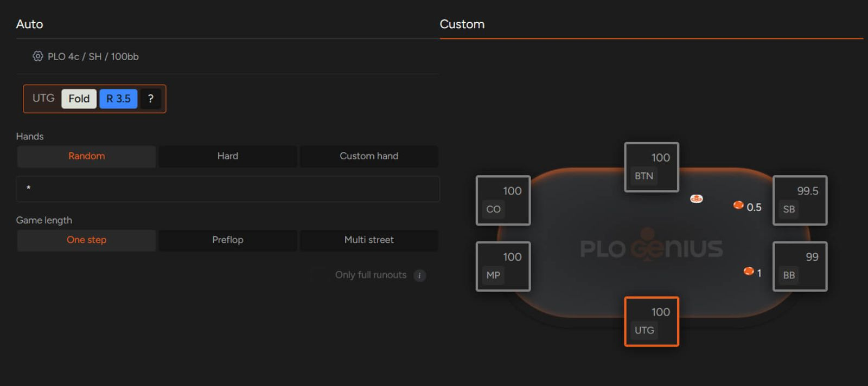
Task: Set game length to One step
Action: [x=87, y=240]
